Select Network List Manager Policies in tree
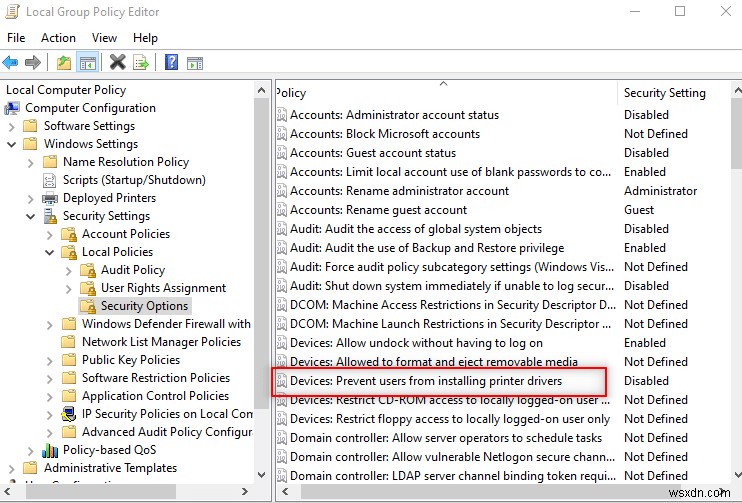Viewport: 742px width, 503px height. (161, 342)
